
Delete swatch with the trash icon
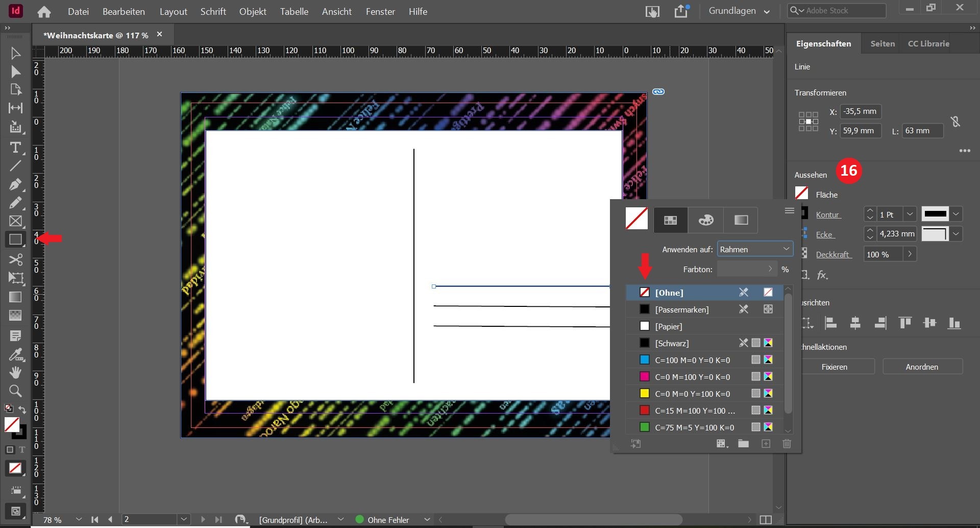(787, 444)
